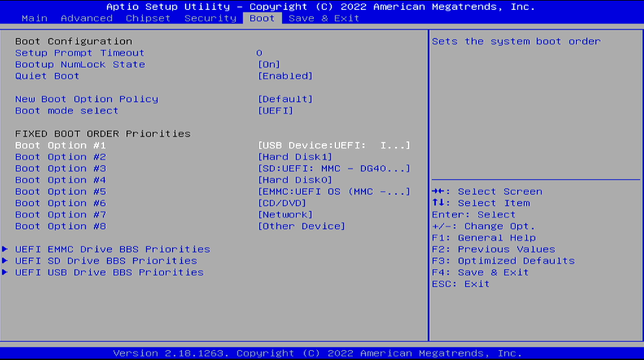644x360 pixels.
Task: Open Boot Option #5 EMMC:UEFI OS value
Action: [334, 191]
